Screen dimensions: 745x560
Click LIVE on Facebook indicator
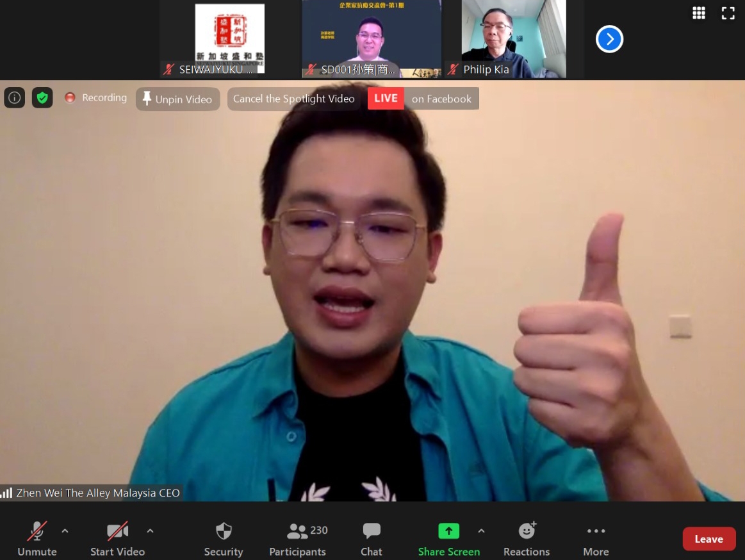[x=423, y=99]
